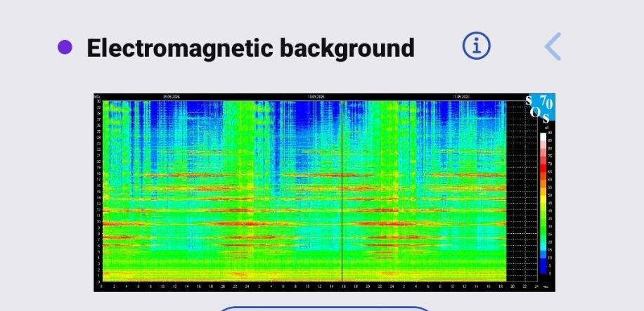The height and width of the screenshot is (311, 644).
Task: Click the yellow segment of the intensity legend
Action: coord(543,199)
